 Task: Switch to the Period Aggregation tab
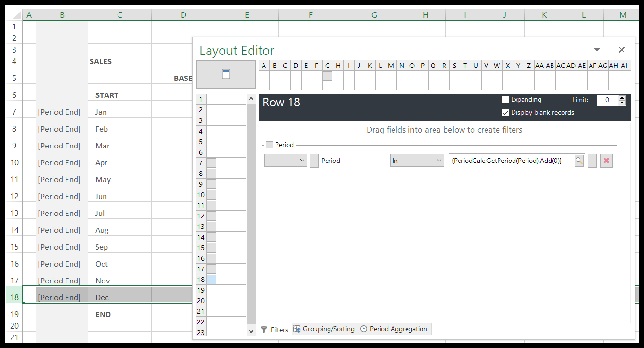tap(394, 329)
